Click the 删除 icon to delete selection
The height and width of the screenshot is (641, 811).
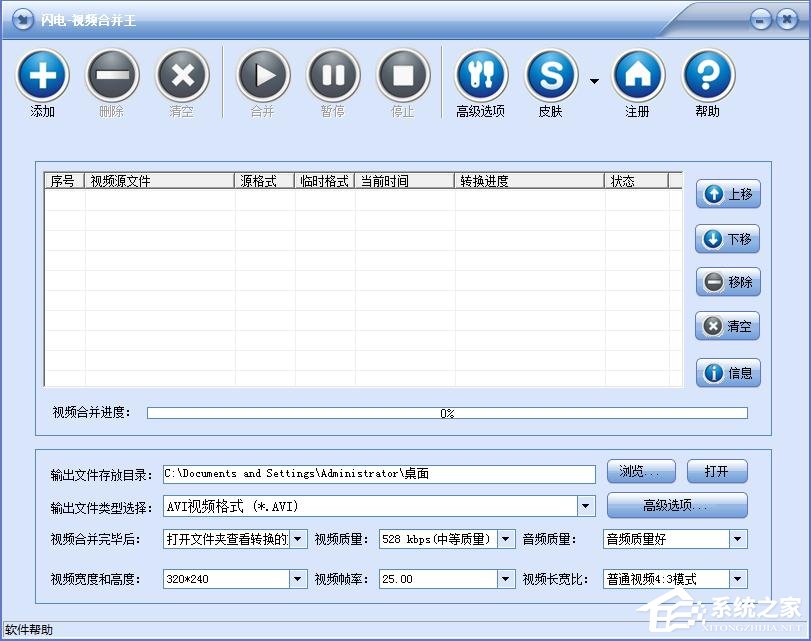point(112,76)
